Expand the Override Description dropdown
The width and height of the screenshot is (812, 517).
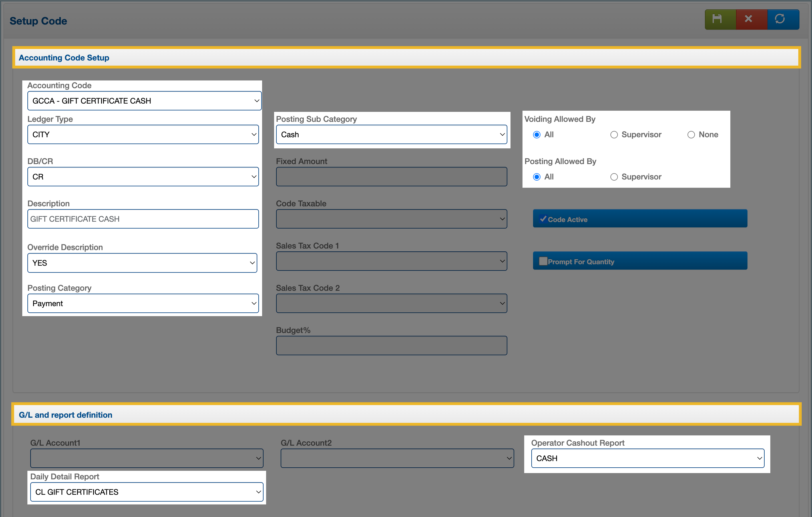click(142, 263)
